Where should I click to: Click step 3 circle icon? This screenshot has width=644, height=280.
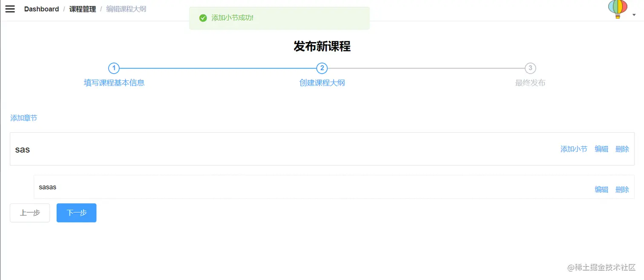(x=530, y=68)
